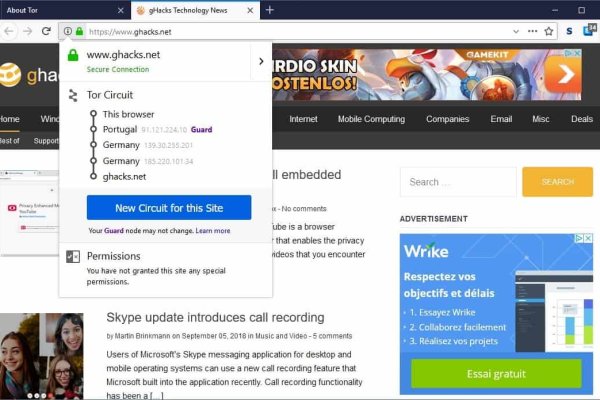This screenshot has height=400, width=600.
Task: Open the Learn more link
Action: [x=213, y=231]
